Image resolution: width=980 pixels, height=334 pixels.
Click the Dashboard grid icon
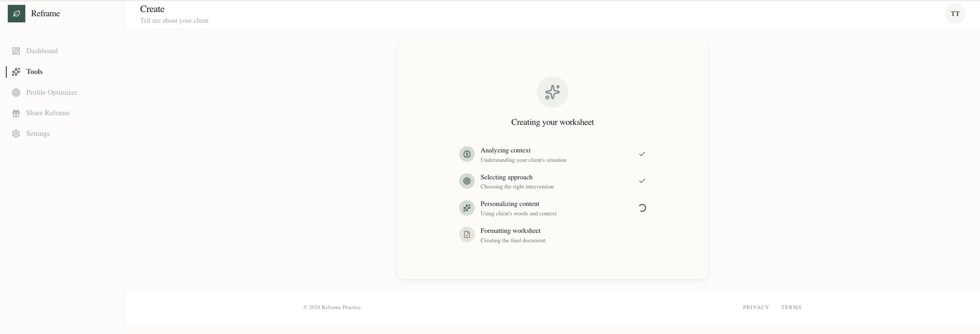pos(16,51)
